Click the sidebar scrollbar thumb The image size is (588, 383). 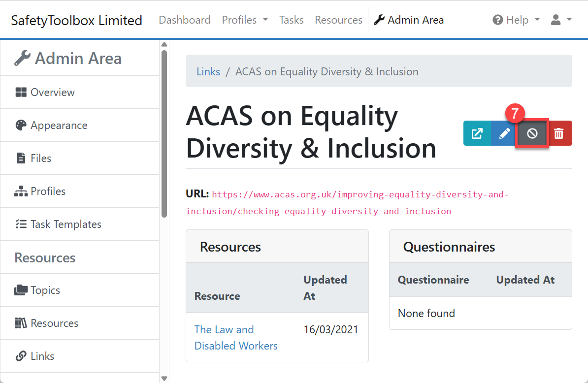tap(164, 134)
